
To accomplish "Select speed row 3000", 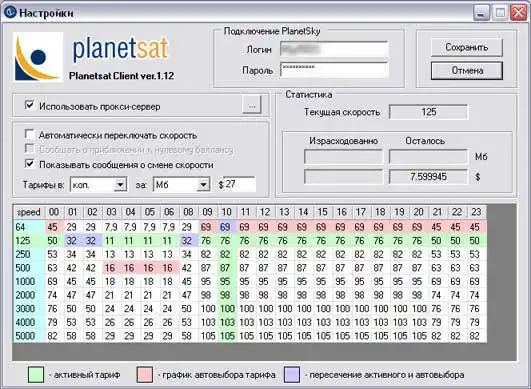I will point(29,308).
